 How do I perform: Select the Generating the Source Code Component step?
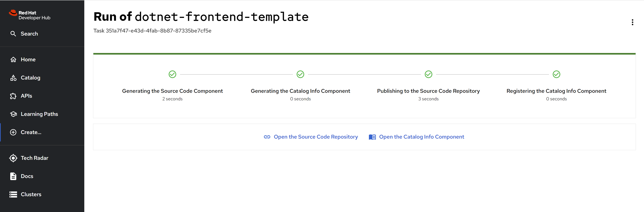pyautogui.click(x=172, y=91)
